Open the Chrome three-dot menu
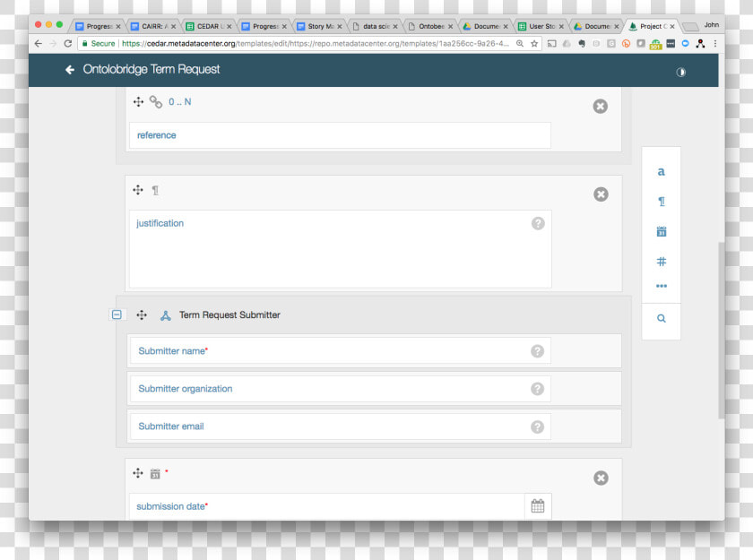Viewport: 753px width, 560px height. 715,44
